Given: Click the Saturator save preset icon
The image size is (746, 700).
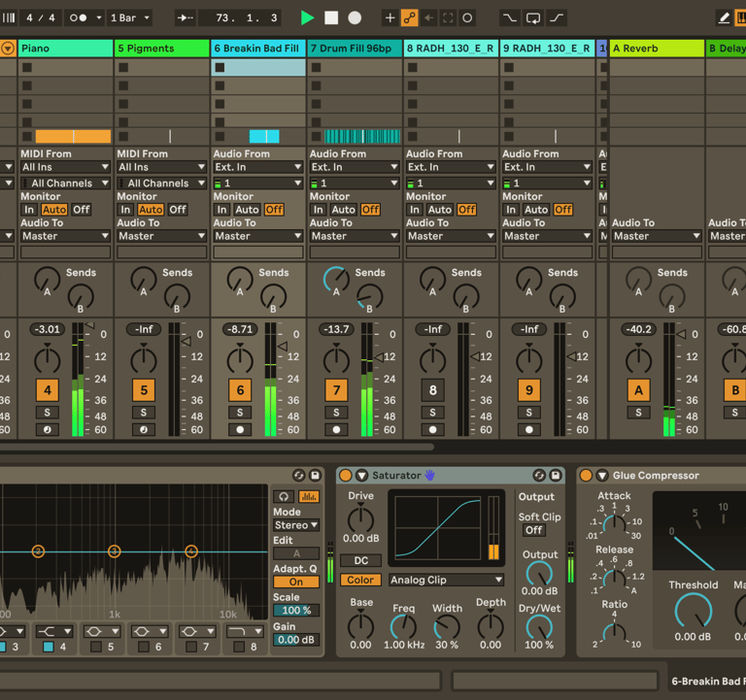Looking at the screenshot, I should [556, 475].
